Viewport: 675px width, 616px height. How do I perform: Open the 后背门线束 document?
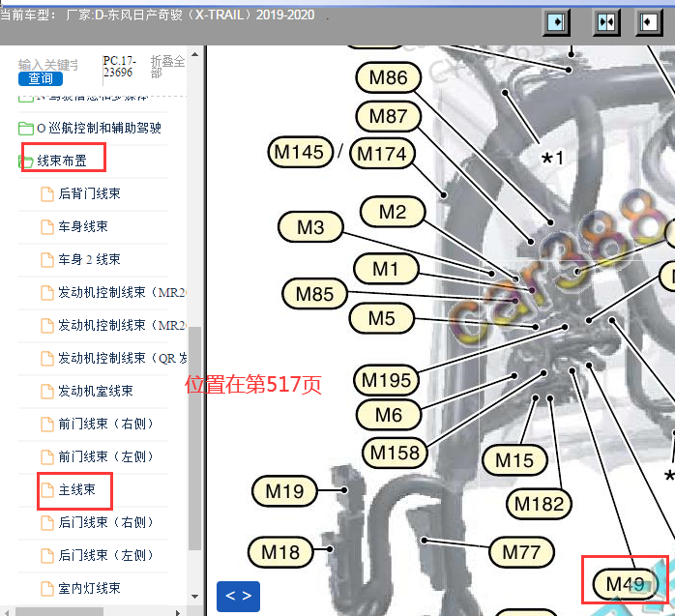(x=89, y=193)
